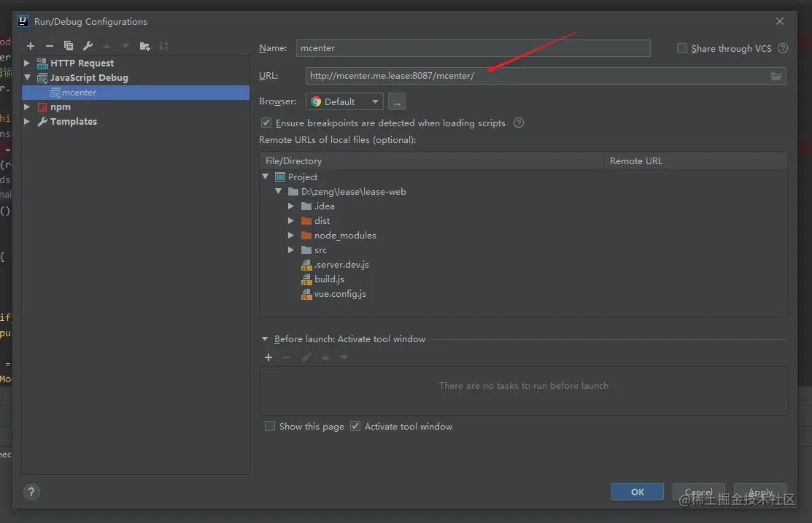Click the Copy Configuration icon

[x=69, y=46]
